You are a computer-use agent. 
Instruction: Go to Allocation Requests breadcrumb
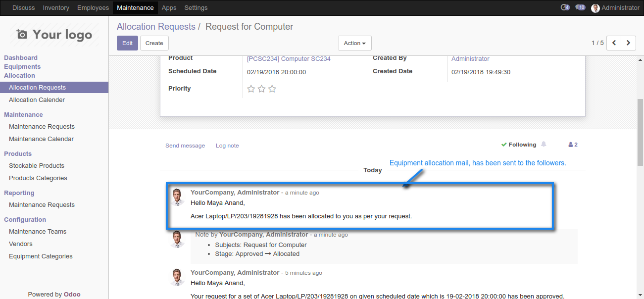point(156,27)
